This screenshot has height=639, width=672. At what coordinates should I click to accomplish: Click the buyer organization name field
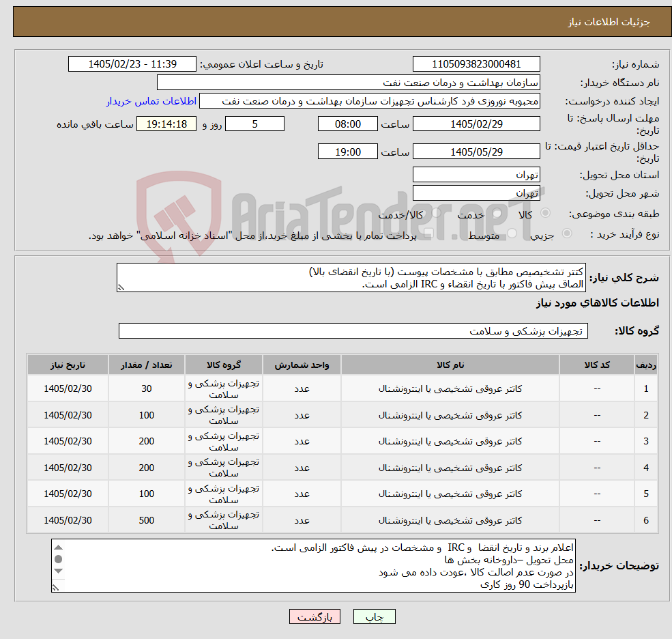(348, 83)
